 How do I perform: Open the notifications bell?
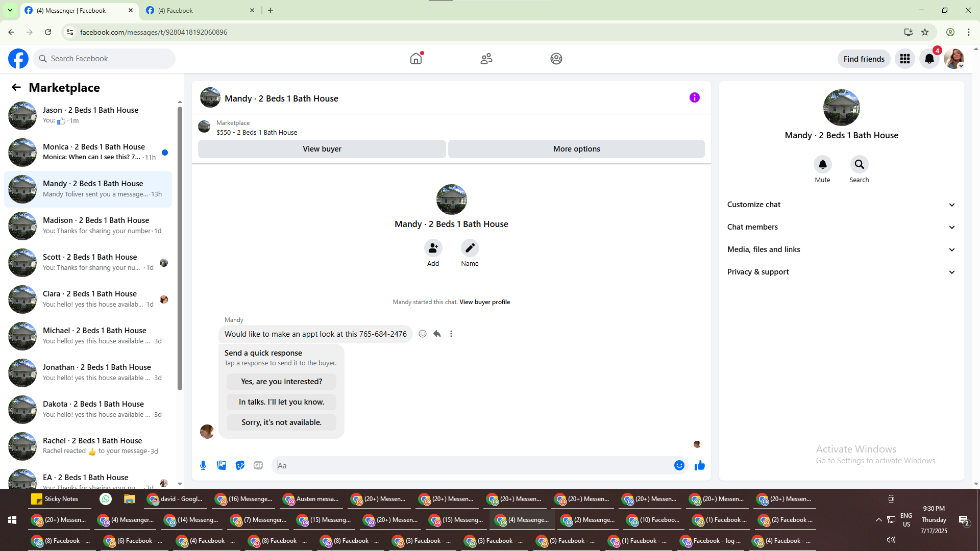929,59
